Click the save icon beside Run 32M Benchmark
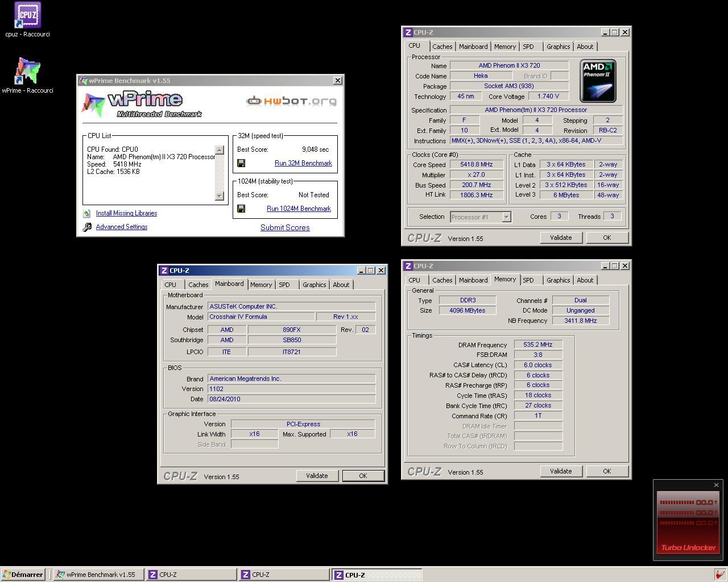This screenshot has height=582, width=728. pos(241,163)
